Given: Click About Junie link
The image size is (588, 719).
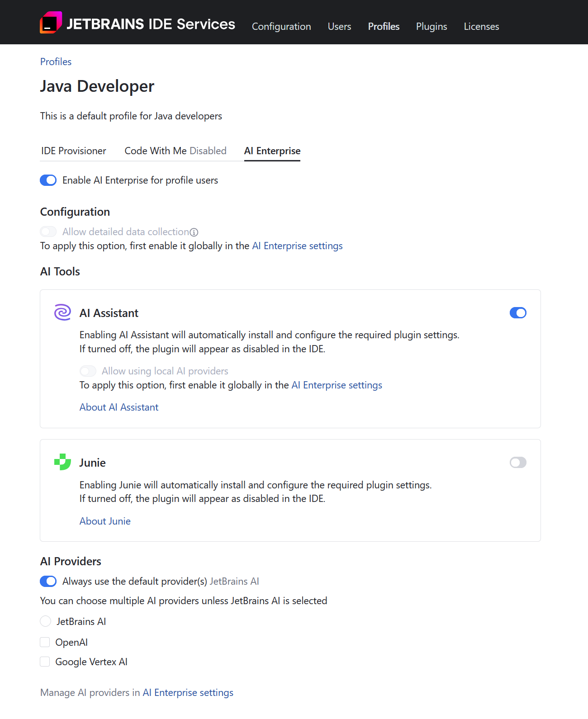Looking at the screenshot, I should coord(105,521).
